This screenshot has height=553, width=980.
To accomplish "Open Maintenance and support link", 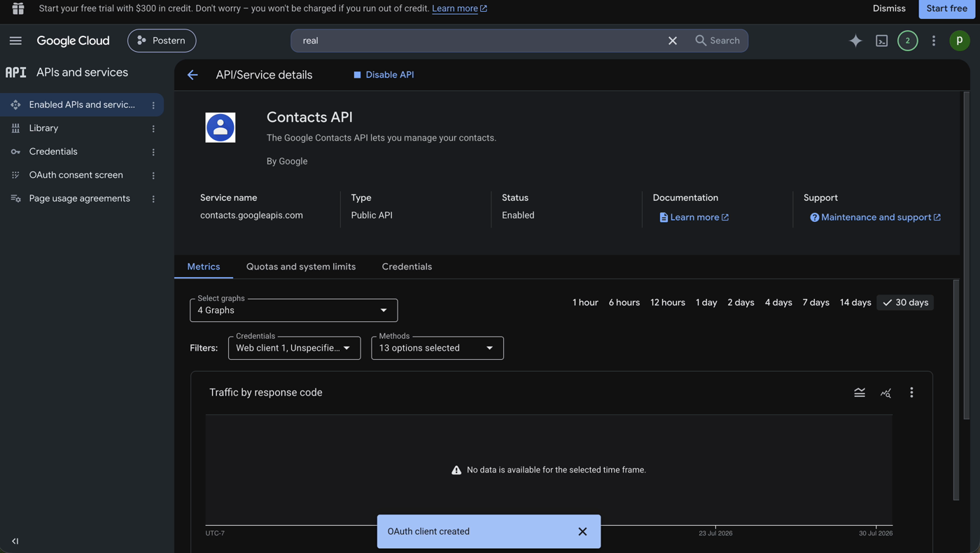I will point(876,218).
